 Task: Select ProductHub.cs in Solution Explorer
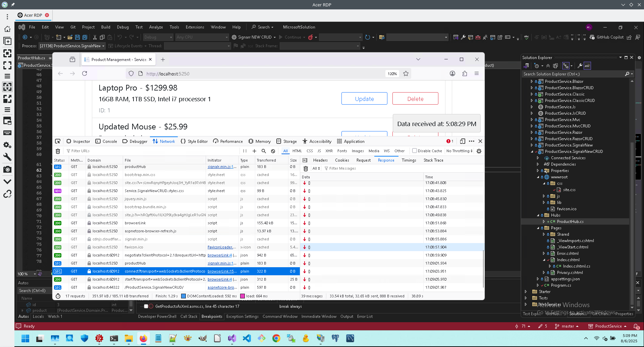pos(570,222)
